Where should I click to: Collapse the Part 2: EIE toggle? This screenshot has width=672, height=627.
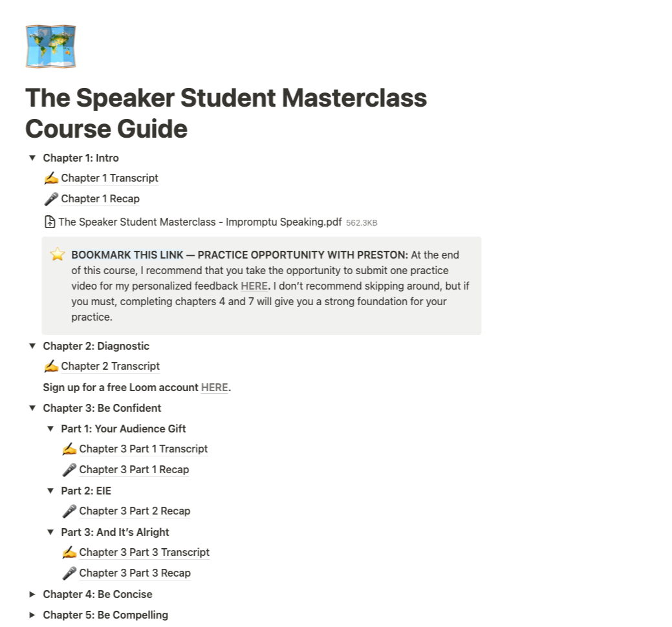click(x=50, y=491)
